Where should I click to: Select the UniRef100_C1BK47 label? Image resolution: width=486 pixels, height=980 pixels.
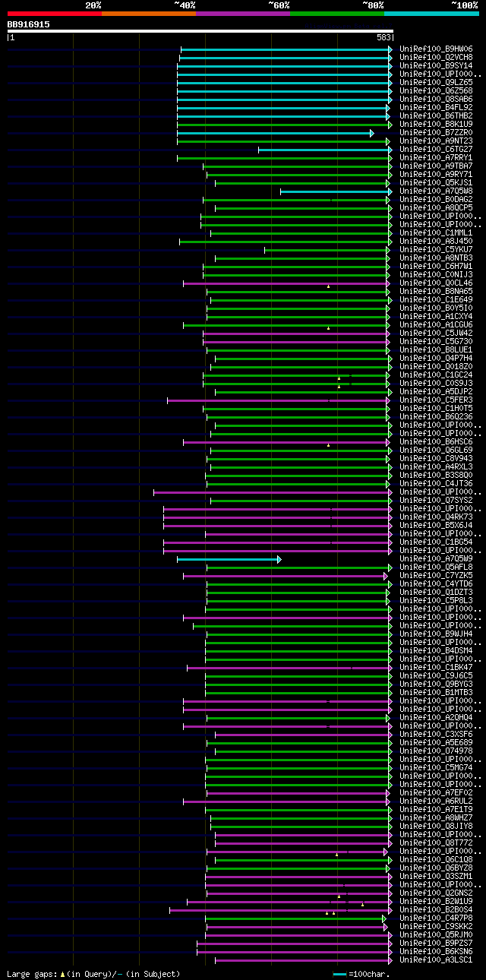435,667
